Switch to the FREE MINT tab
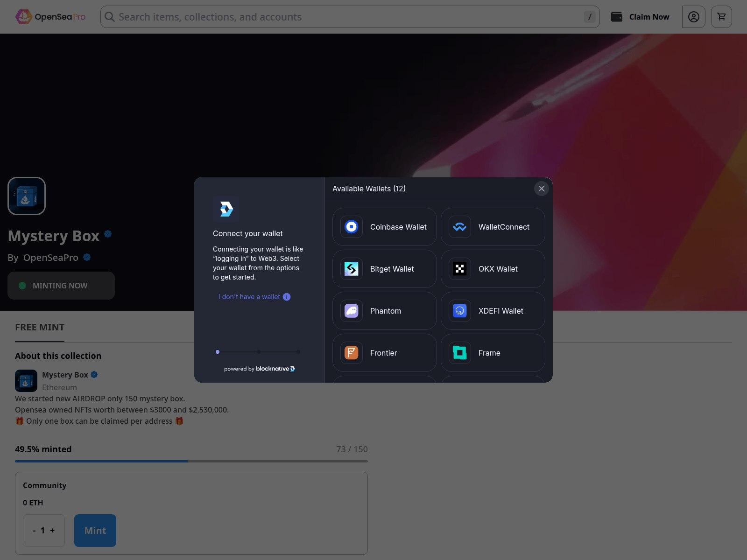 40,327
